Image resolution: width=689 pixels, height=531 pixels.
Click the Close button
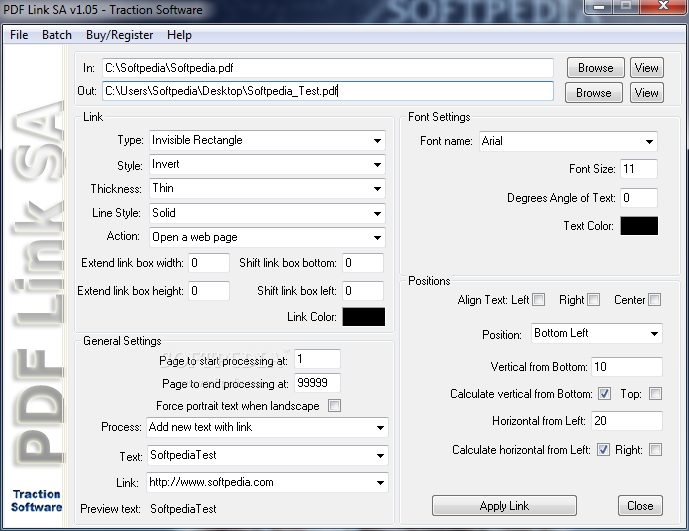tap(640, 506)
